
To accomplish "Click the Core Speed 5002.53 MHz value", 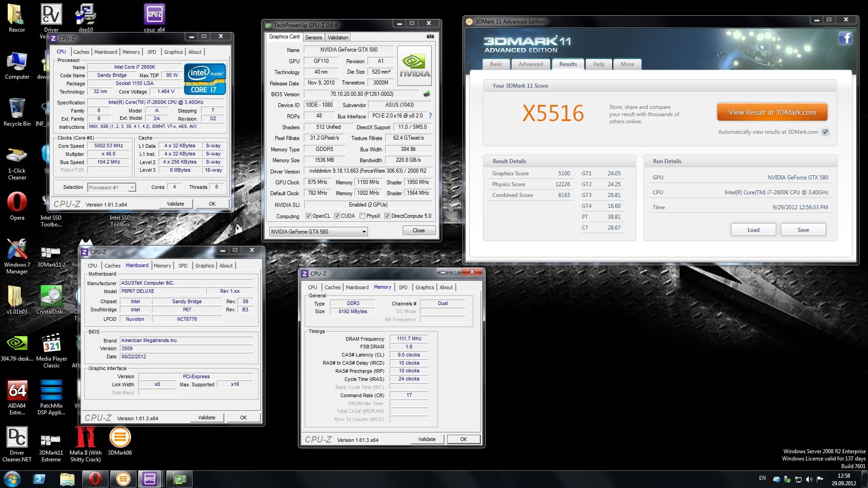I will [108, 146].
